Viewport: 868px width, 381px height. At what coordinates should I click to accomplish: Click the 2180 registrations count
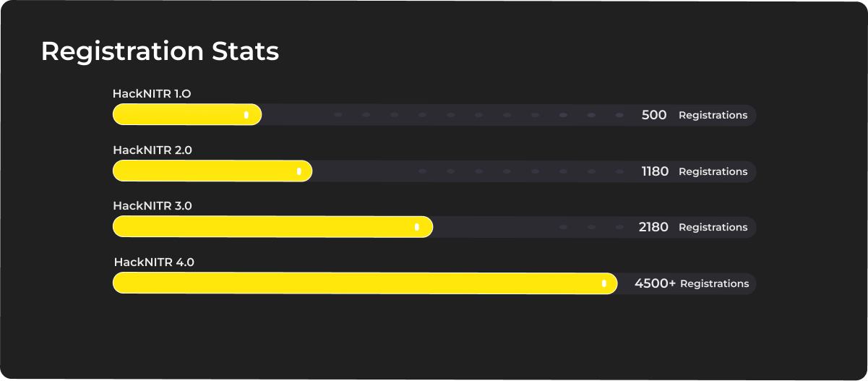click(x=653, y=227)
